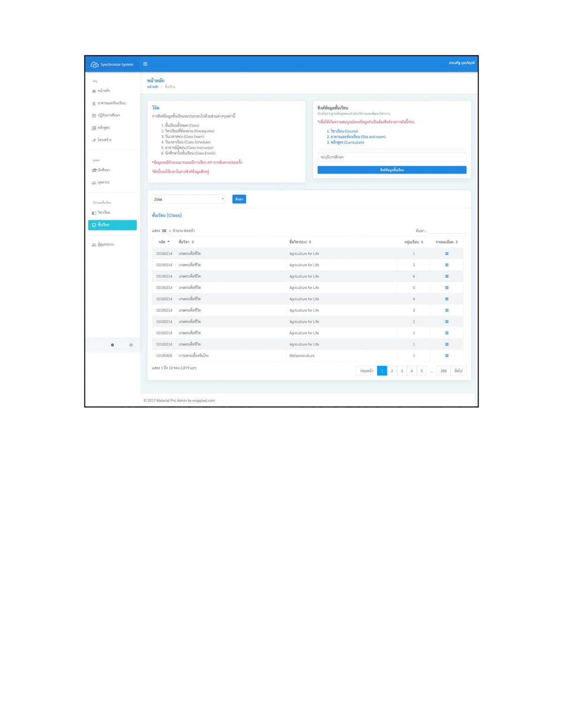Sort the table by รหัส column

click(164, 242)
